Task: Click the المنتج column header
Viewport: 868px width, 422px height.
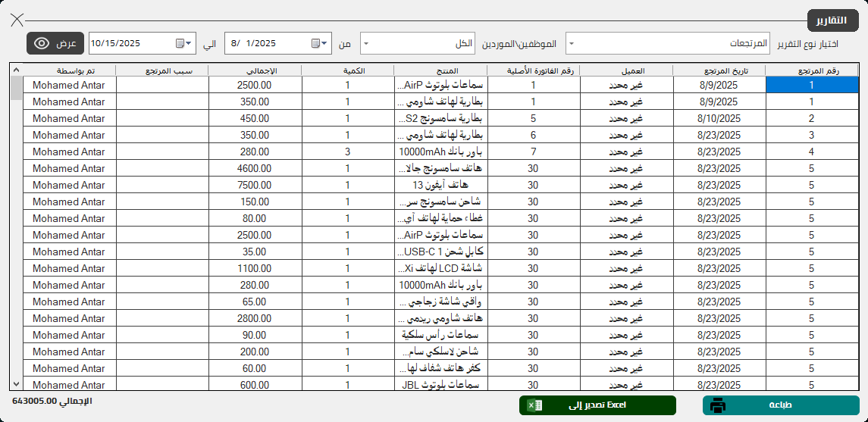Action: [x=440, y=70]
